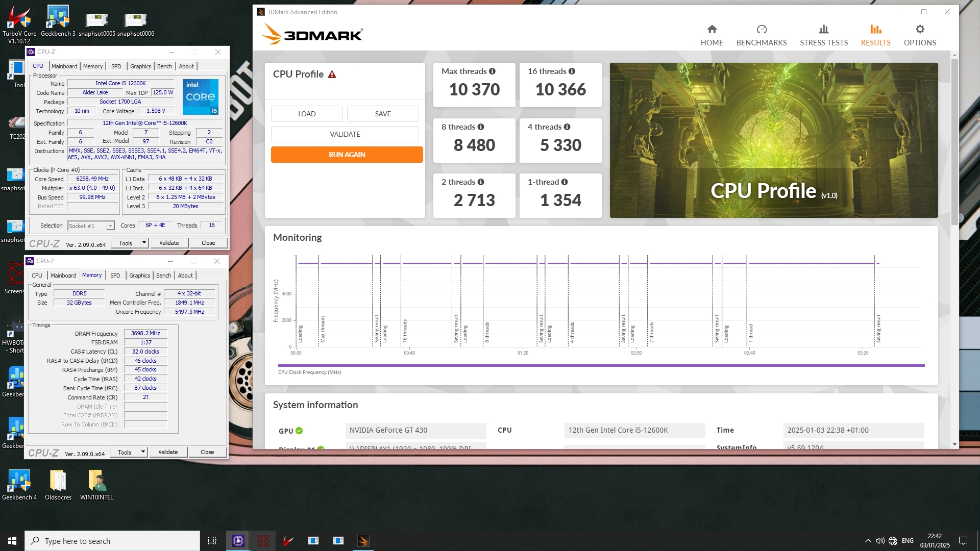This screenshot has width=980, height=551.
Task: Click the CPU Profile preview image
Action: click(774, 140)
